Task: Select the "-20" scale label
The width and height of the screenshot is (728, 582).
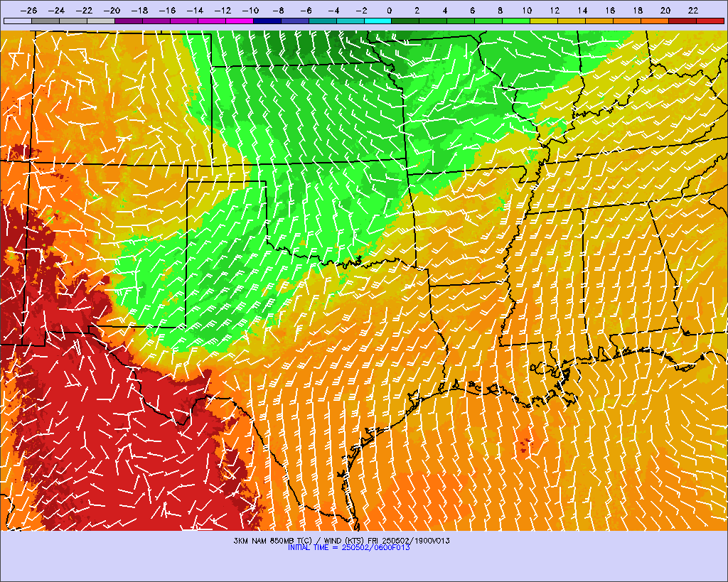Action: (112, 11)
